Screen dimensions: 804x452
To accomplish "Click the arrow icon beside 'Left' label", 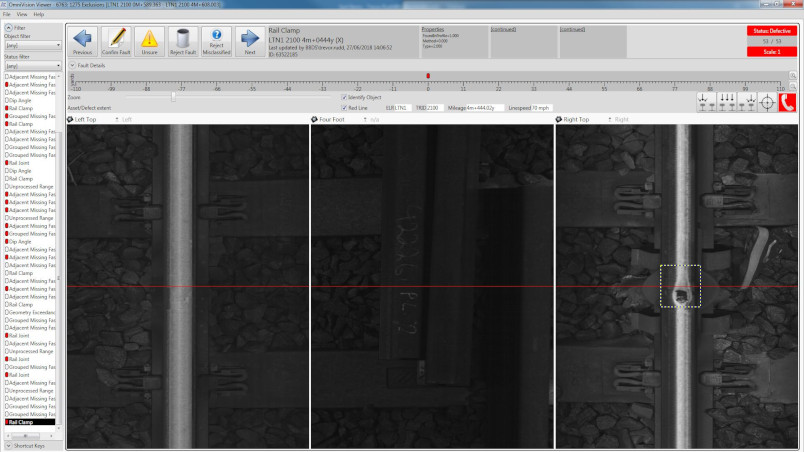I will 117,119.
